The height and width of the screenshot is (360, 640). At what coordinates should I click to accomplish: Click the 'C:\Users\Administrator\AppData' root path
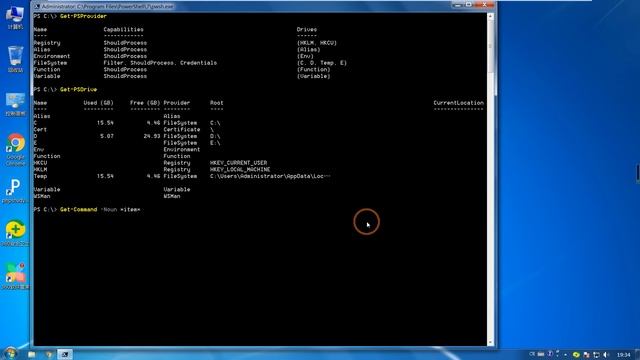click(270, 176)
